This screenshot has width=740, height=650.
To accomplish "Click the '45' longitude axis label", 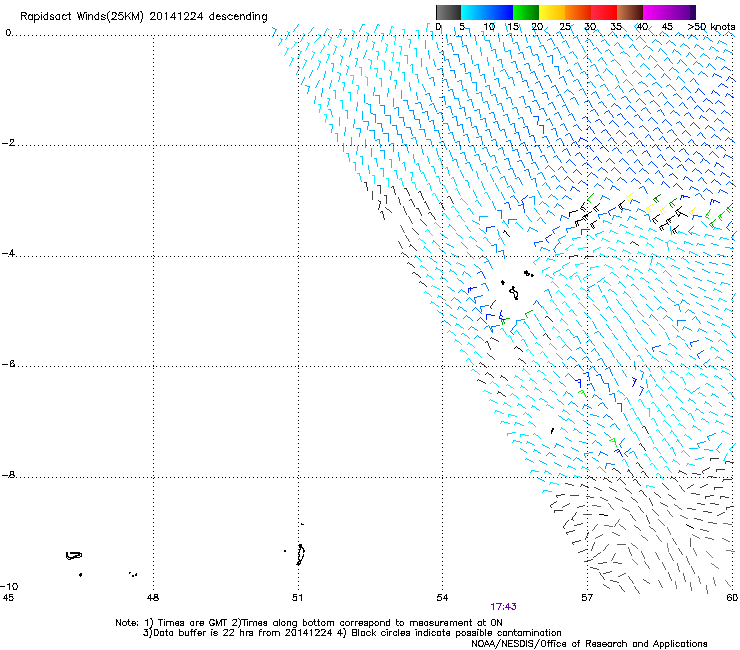I will tap(8, 598).
